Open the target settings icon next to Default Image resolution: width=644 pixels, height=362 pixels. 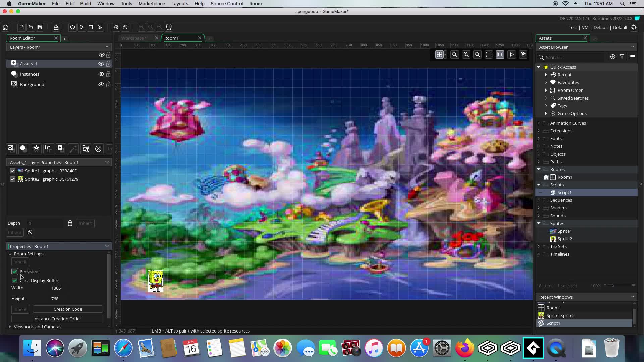click(x=634, y=27)
